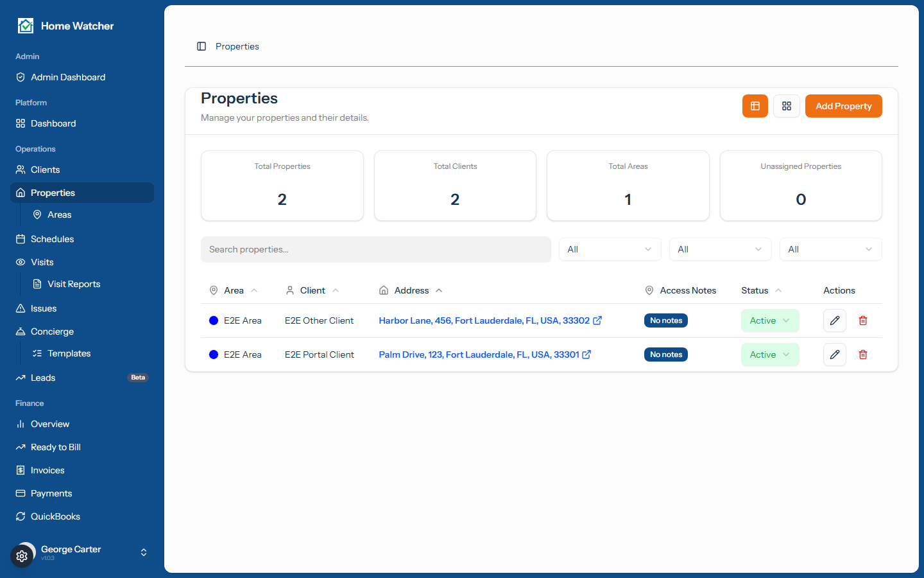Click the Total Clients stat card
Image resolution: width=924 pixels, height=578 pixels.
(x=455, y=186)
